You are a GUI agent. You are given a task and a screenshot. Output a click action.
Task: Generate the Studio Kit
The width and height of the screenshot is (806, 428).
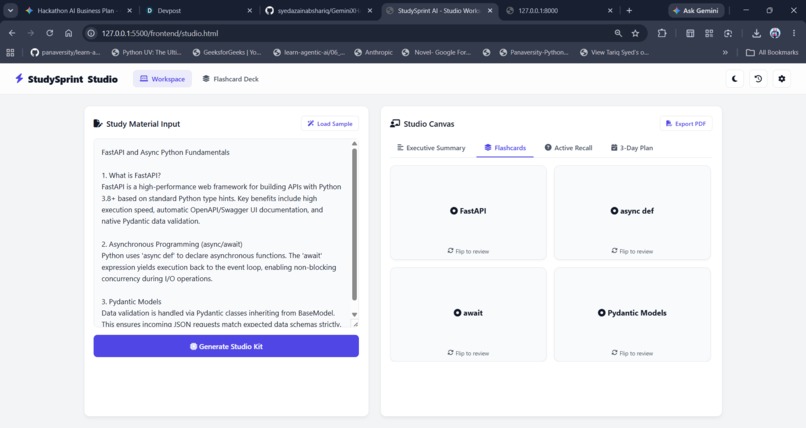click(226, 346)
